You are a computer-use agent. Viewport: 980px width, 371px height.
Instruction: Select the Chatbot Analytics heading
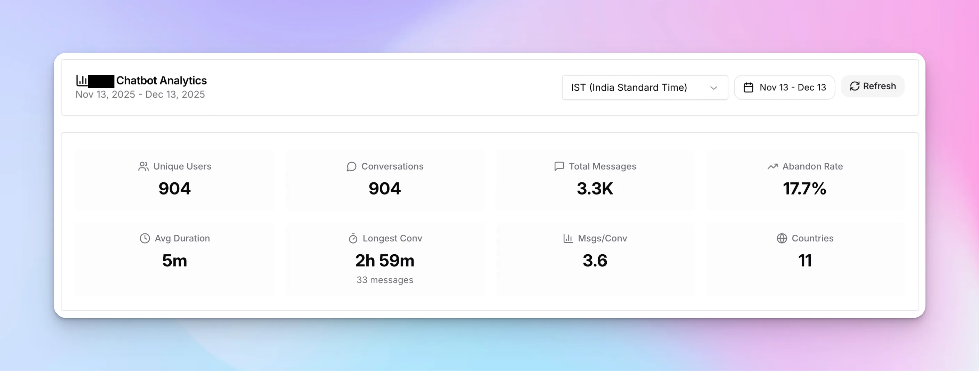[161, 80]
